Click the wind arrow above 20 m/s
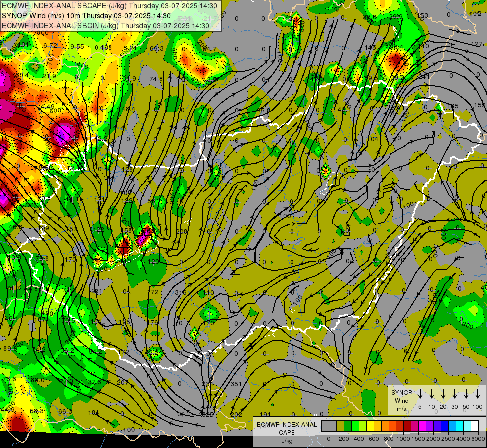 coord(443,394)
